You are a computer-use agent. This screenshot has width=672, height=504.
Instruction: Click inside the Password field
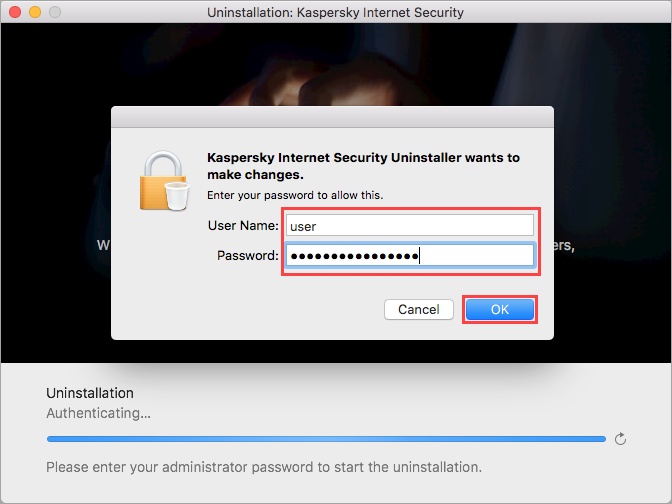(x=410, y=256)
